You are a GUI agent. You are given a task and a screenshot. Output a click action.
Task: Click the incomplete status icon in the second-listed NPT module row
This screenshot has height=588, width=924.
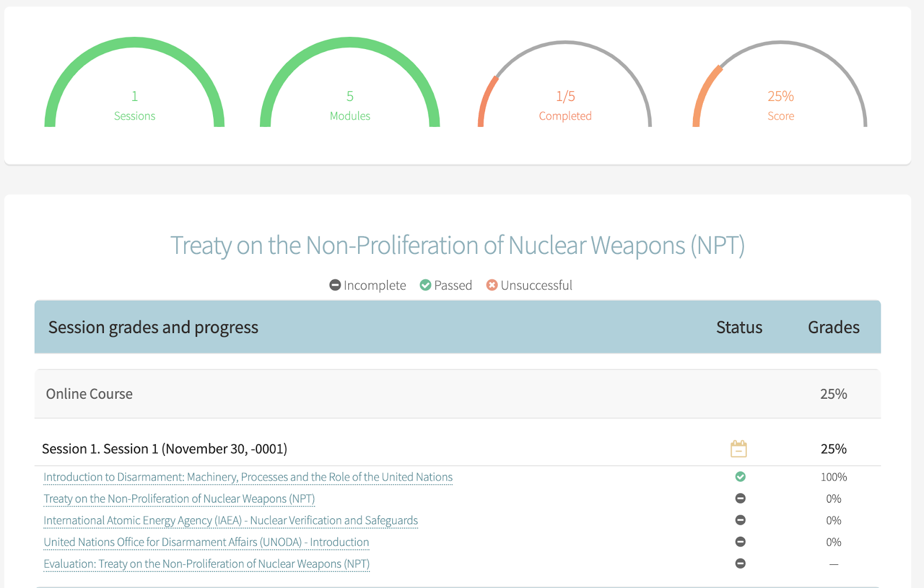[x=740, y=498]
